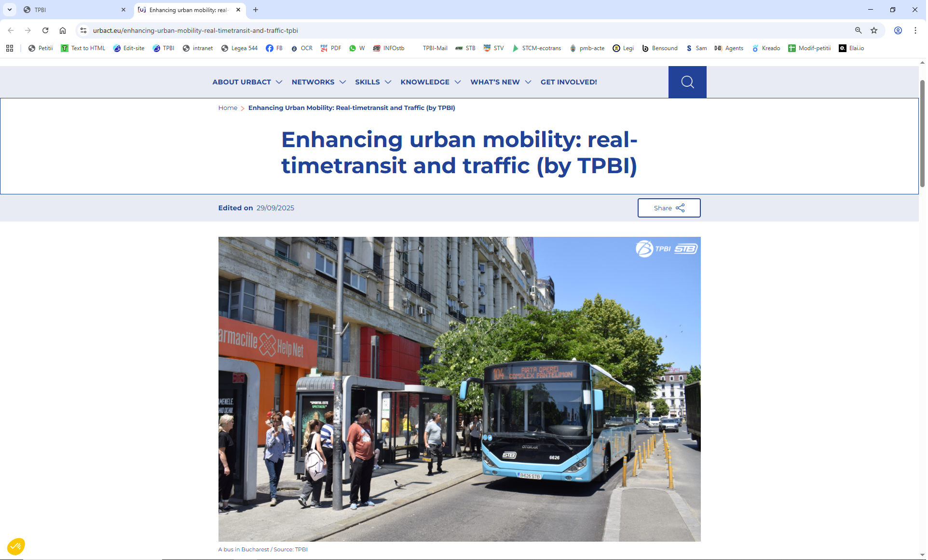This screenshot has height=560, width=928.
Task: Click the Bucharest bus photo
Action: (460, 389)
